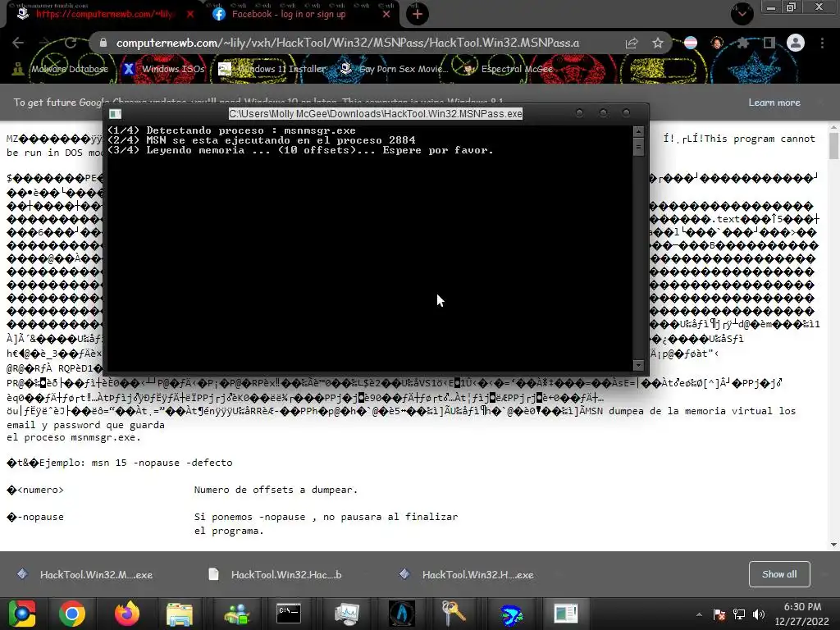Show hidden tray icons arrow

[x=699, y=614]
